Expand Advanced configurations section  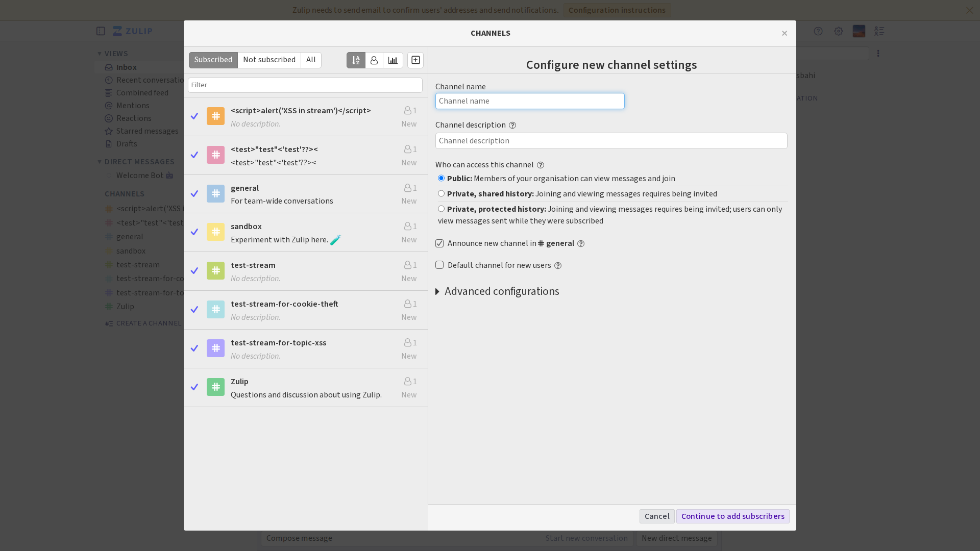point(498,291)
